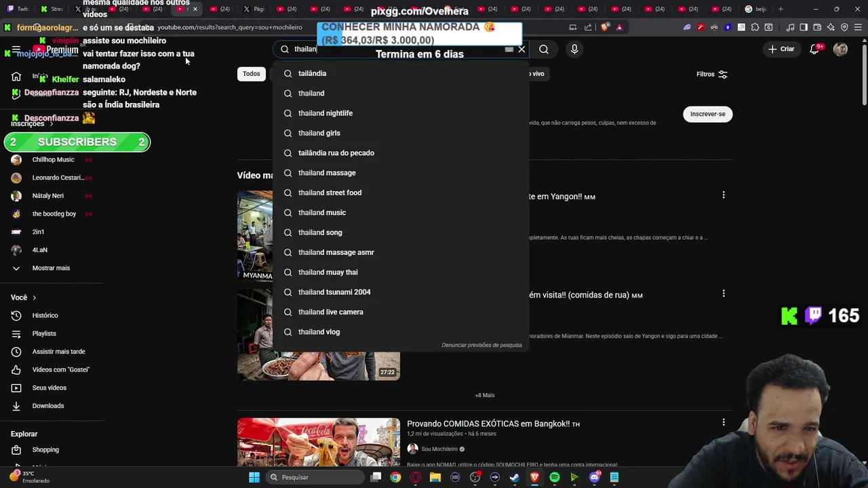868x488 pixels.
Task: Select the 'Todos' filter chip
Action: [x=252, y=74]
